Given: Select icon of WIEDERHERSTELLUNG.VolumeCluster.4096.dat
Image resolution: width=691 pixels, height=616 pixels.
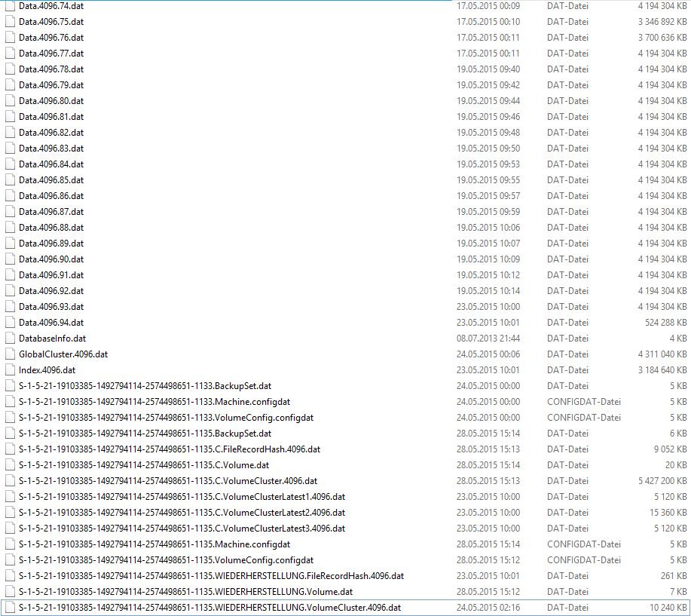Looking at the screenshot, I should click(10, 608).
